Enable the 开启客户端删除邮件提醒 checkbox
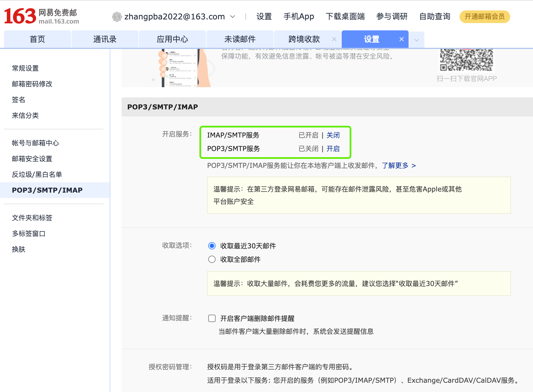 click(212, 318)
